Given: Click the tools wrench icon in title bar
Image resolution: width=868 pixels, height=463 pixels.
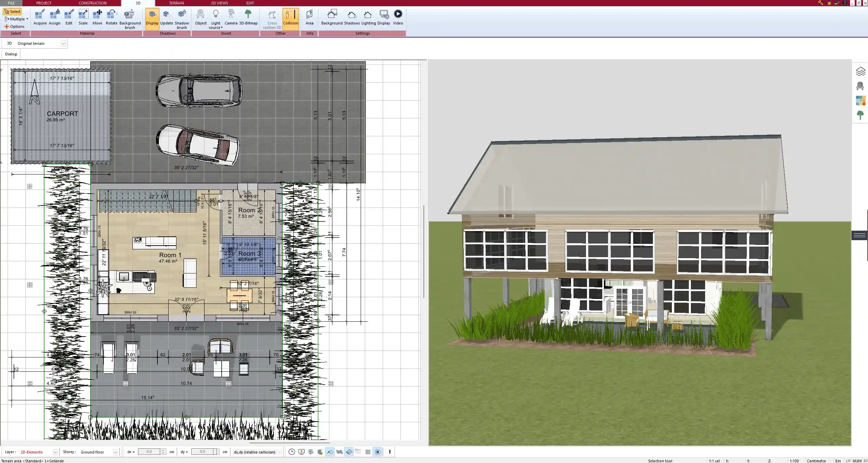Looking at the screenshot, I should click(x=820, y=3).
